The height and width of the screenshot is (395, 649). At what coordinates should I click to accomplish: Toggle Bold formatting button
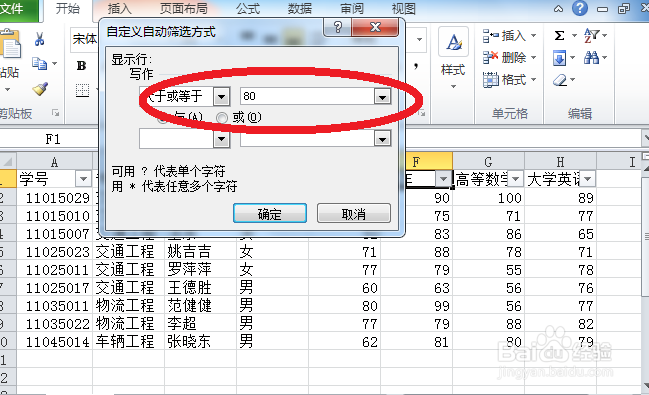pos(82,65)
